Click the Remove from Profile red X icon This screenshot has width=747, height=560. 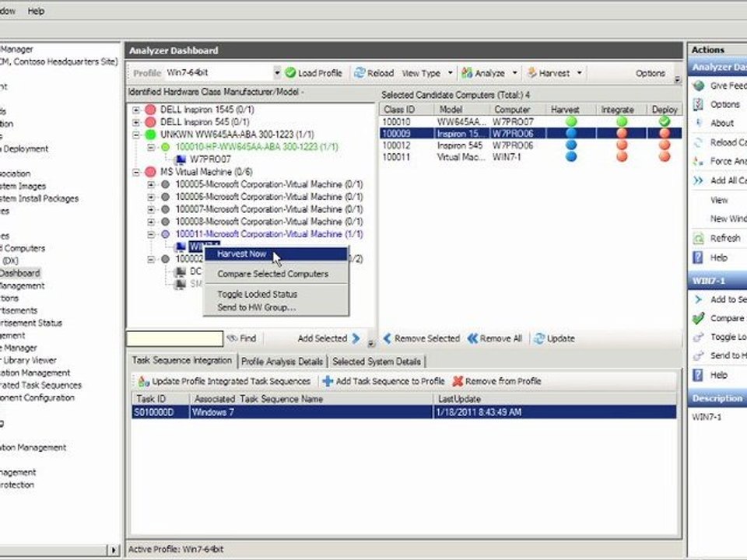458,381
